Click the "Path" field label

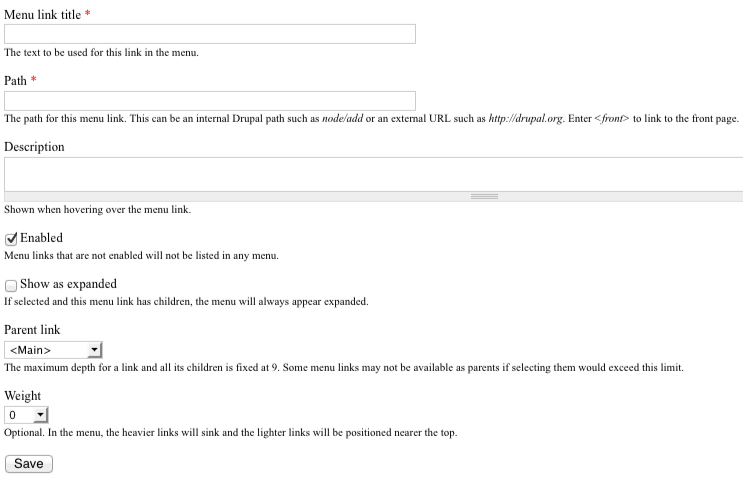click(x=16, y=80)
